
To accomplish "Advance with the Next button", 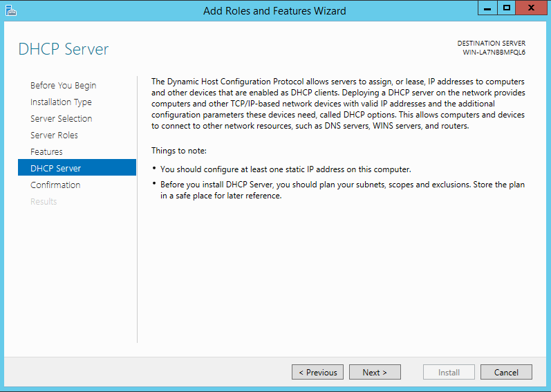I will [x=375, y=372].
